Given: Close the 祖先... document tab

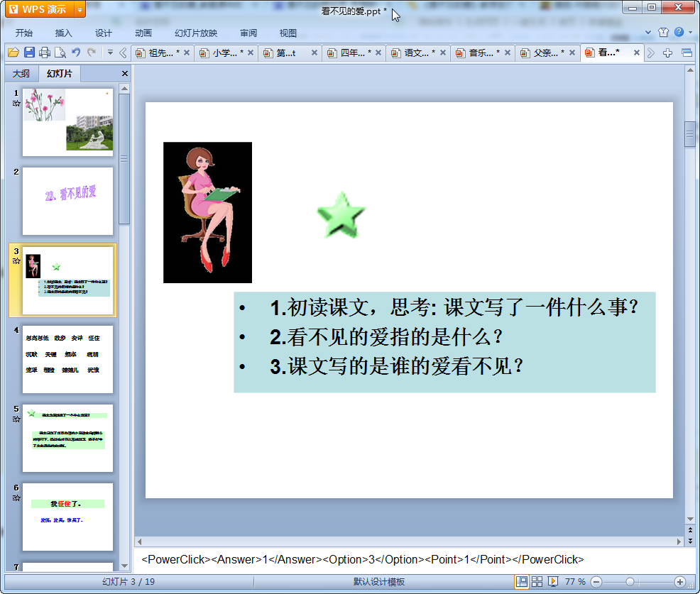Looking at the screenshot, I should coord(187,53).
